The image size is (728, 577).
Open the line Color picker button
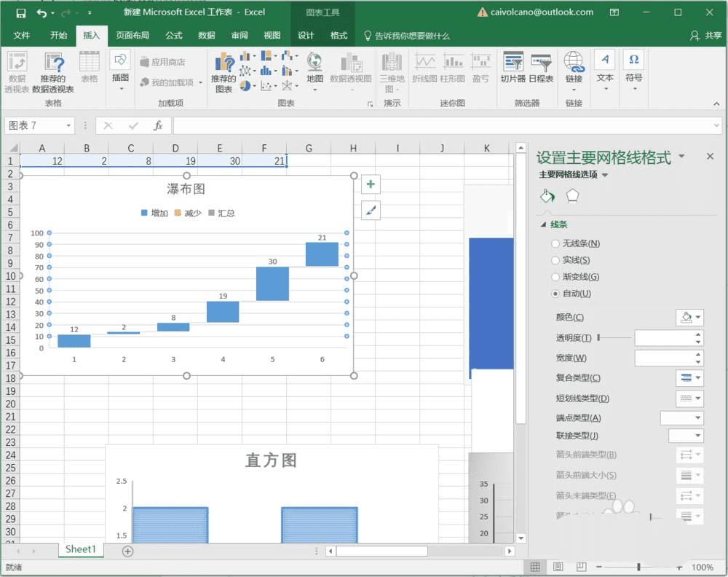pos(689,318)
